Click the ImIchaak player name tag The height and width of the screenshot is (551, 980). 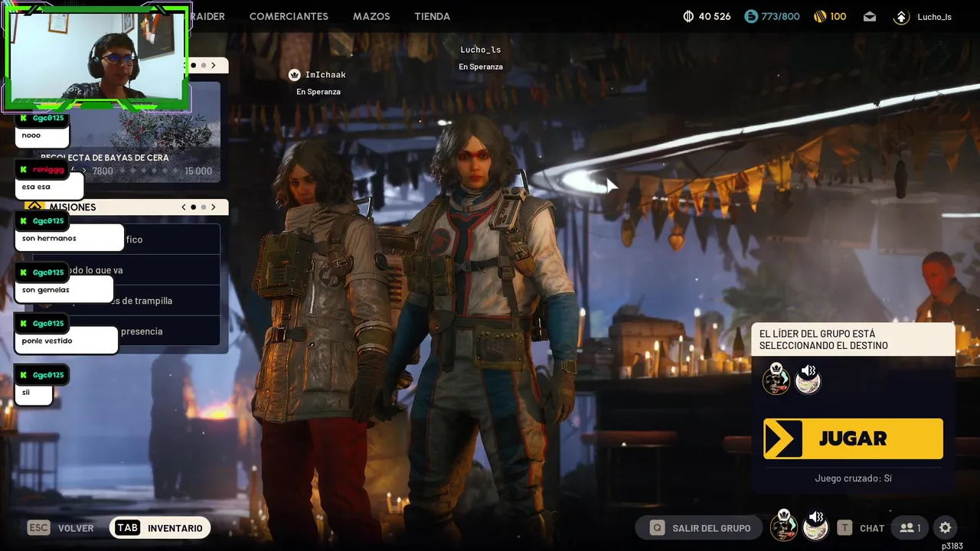325,75
